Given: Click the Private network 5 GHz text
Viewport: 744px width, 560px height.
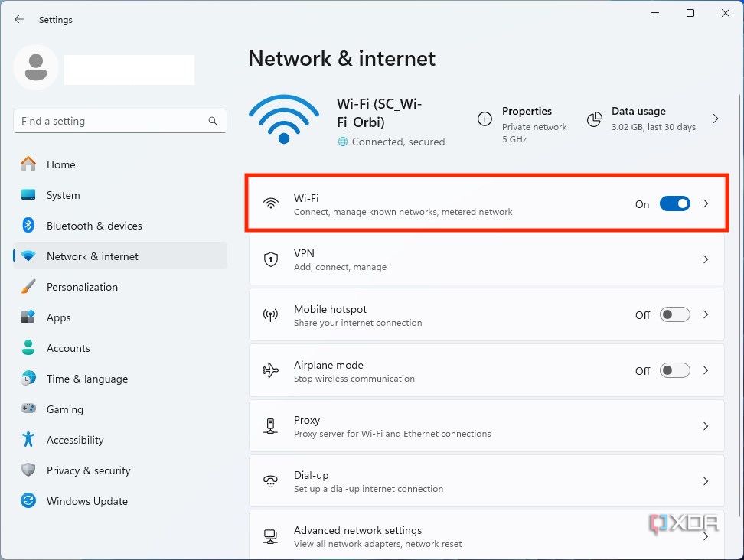Looking at the screenshot, I should click(534, 133).
